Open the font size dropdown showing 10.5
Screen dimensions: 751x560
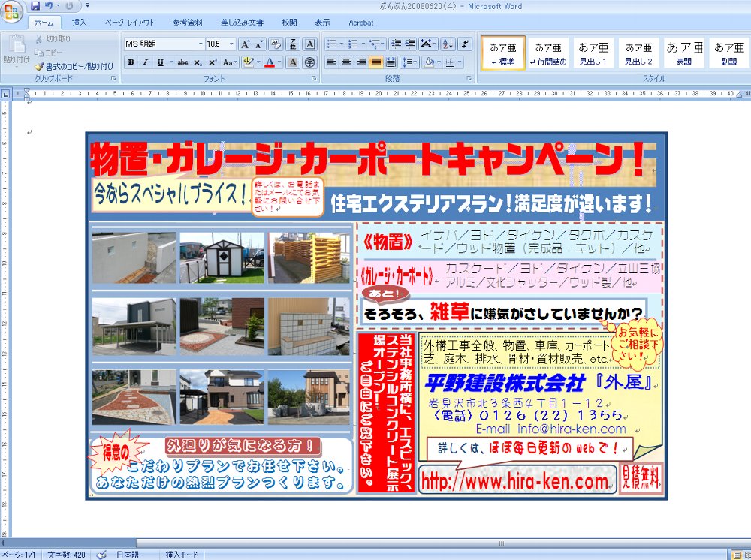pyautogui.click(x=231, y=44)
